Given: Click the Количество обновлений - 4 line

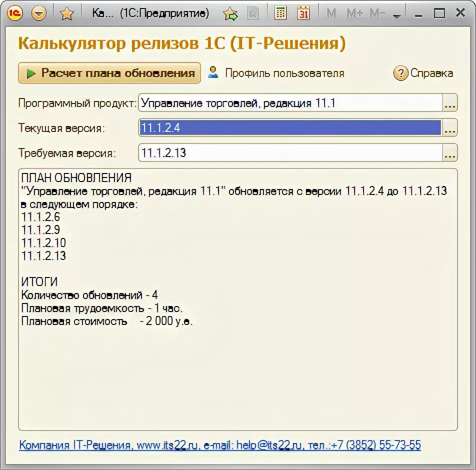Looking at the screenshot, I should pyautogui.click(x=89, y=295).
